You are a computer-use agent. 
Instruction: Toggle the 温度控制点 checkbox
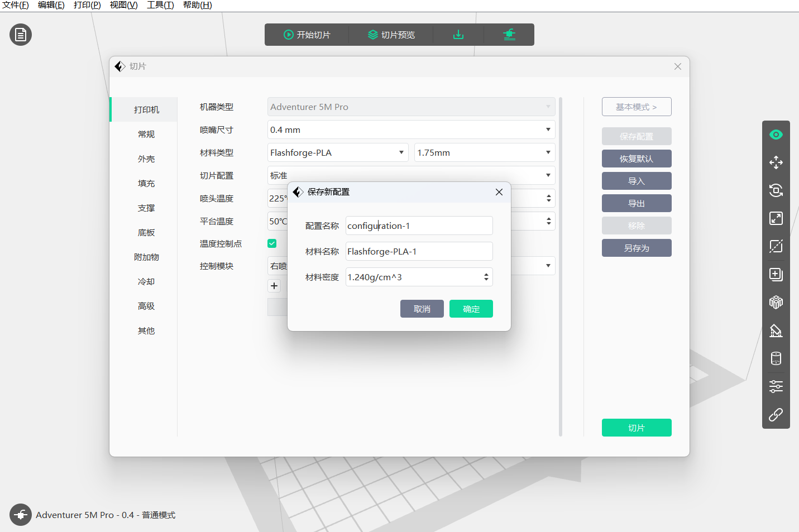tap(272, 243)
